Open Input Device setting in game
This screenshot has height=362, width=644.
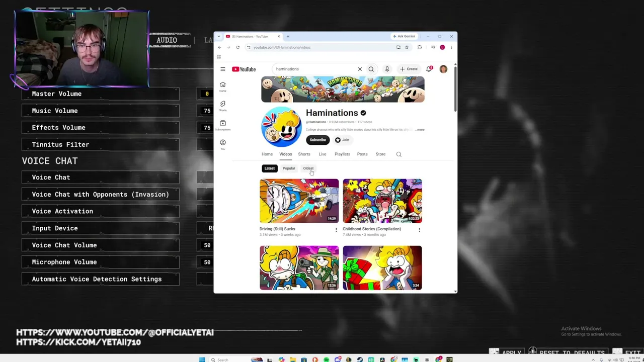click(x=101, y=228)
